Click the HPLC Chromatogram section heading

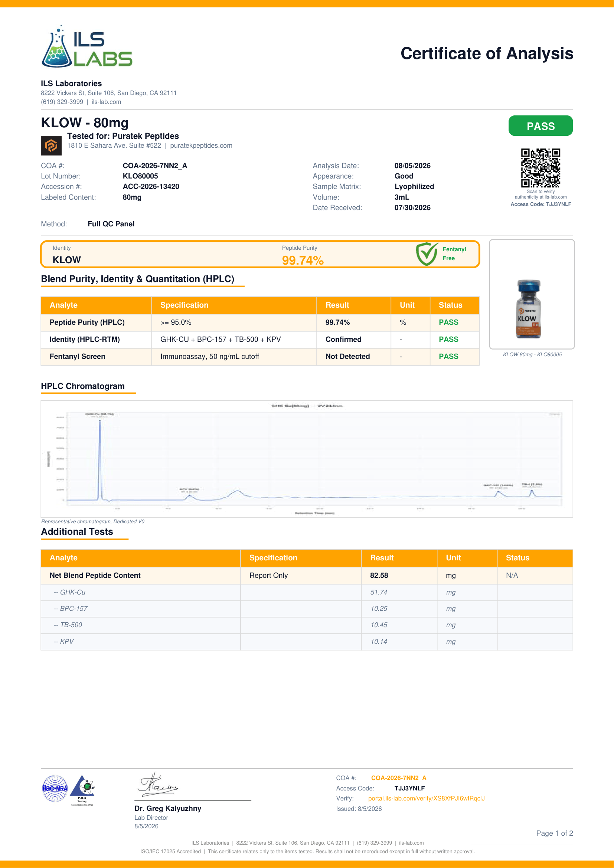(83, 386)
